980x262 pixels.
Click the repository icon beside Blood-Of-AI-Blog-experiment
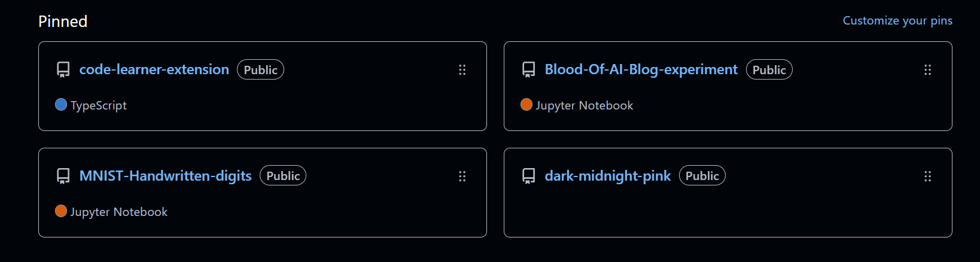[528, 70]
